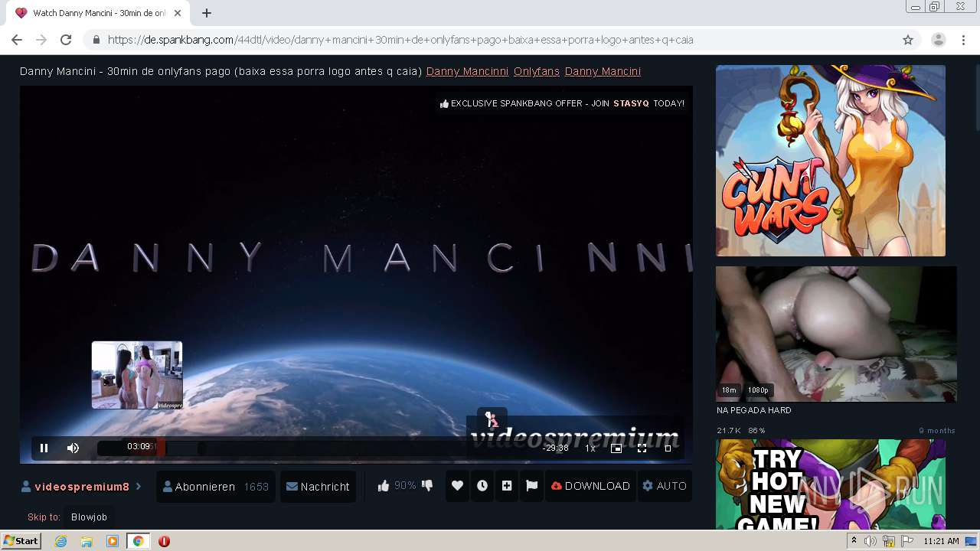Show hidden system tray icons

coord(854,541)
